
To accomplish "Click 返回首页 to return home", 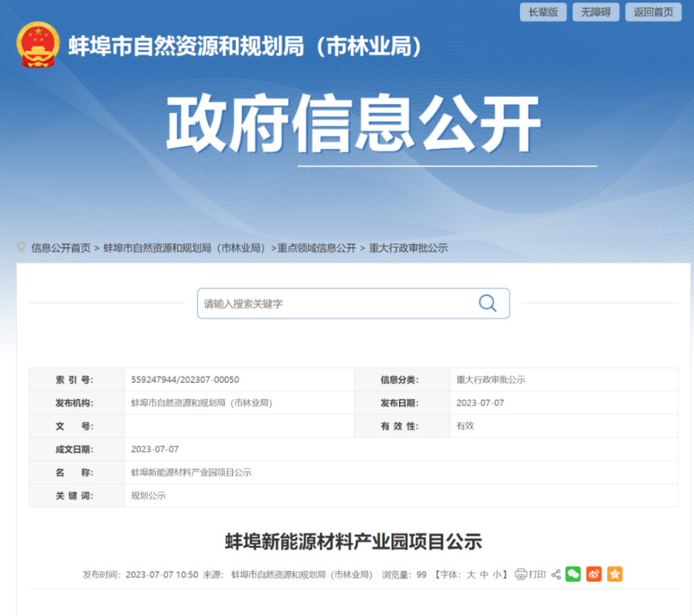I will point(653,12).
